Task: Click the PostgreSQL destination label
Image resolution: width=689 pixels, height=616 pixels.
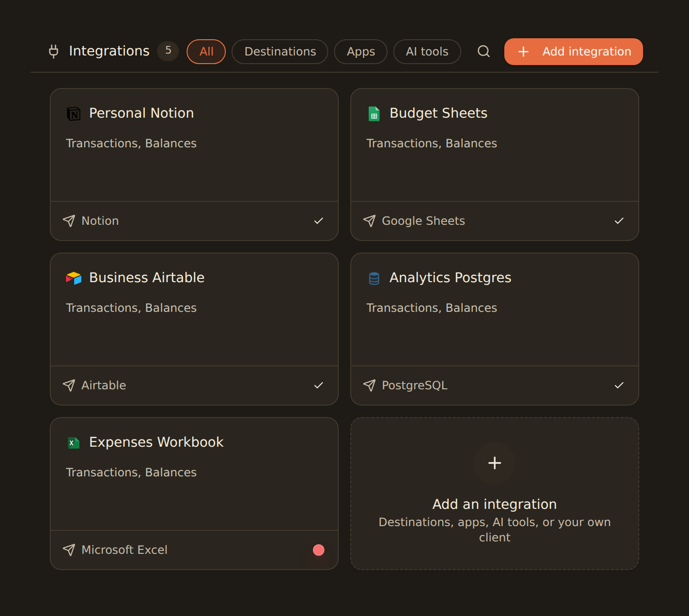Action: pyautogui.click(x=415, y=385)
